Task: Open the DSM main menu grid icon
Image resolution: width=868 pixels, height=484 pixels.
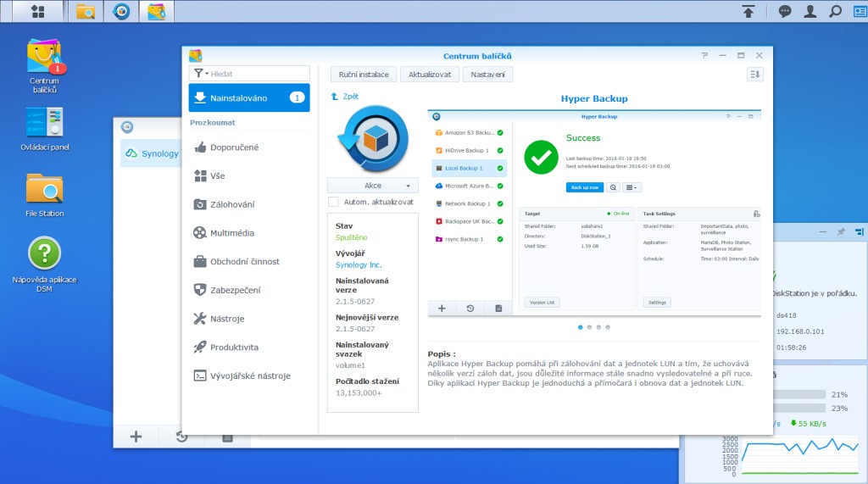Action: pyautogui.click(x=37, y=11)
